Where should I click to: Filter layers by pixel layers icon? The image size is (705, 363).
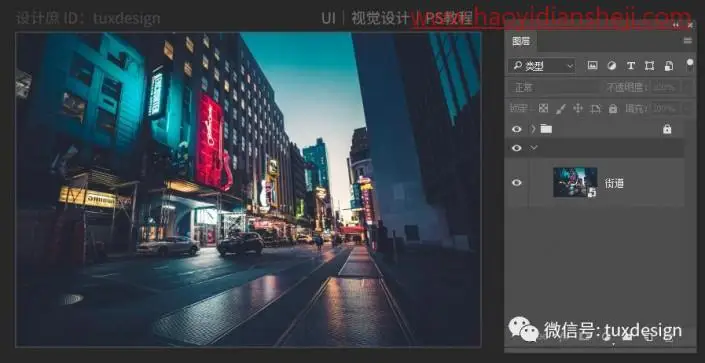point(593,66)
